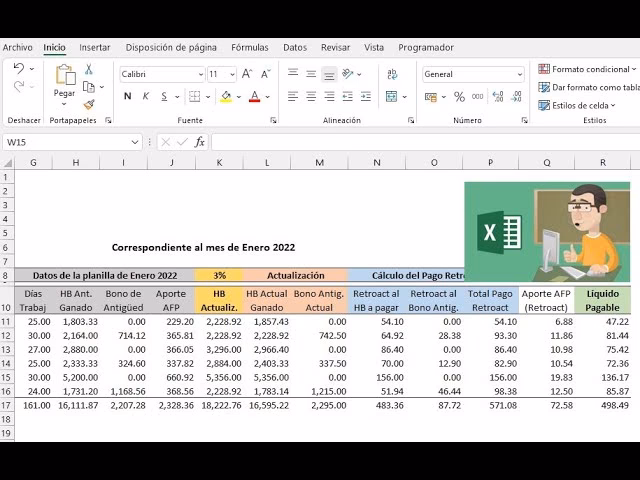The height and width of the screenshot is (480, 640).
Task: Open Undo history dropdown arrow
Action: (x=32, y=69)
